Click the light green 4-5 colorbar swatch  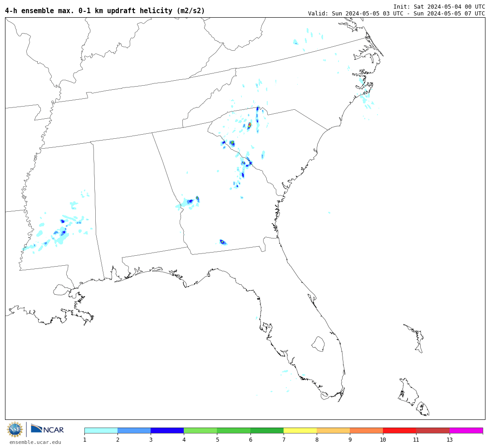coord(201,430)
